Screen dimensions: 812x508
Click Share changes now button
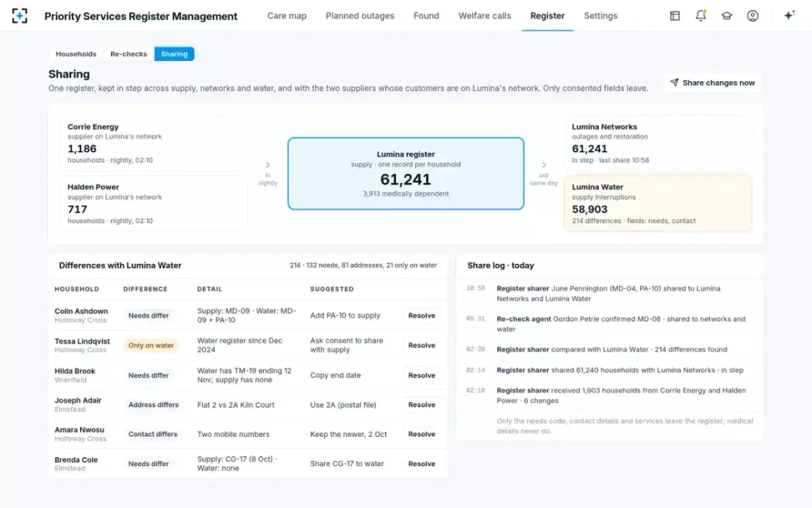point(713,83)
